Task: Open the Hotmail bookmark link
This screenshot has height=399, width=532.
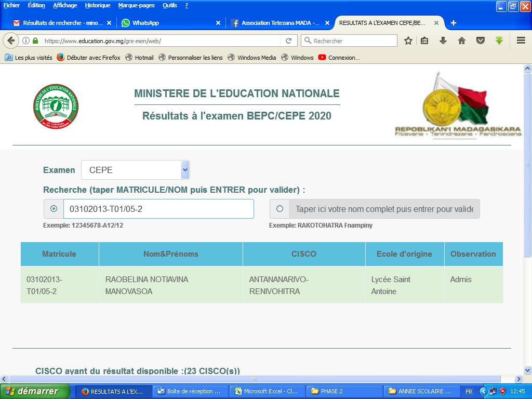Action: [139, 58]
